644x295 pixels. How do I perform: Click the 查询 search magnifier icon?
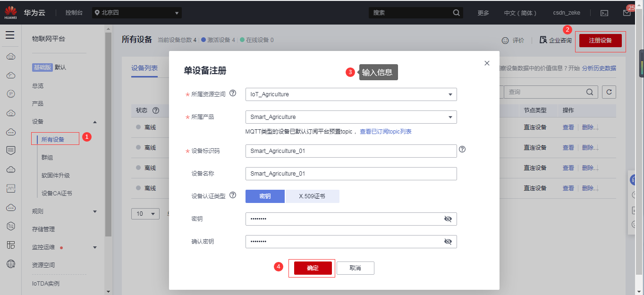click(x=590, y=92)
